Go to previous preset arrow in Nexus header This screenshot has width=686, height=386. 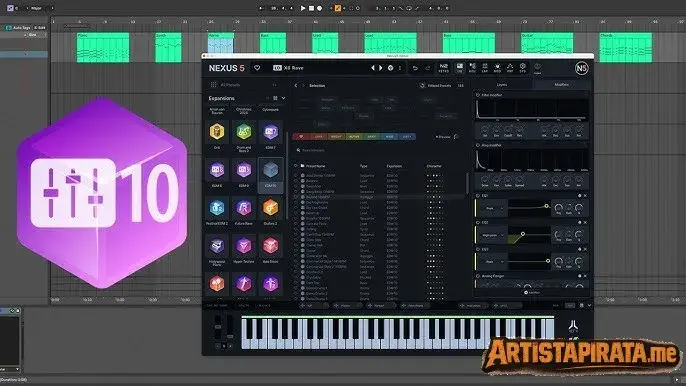373,68
